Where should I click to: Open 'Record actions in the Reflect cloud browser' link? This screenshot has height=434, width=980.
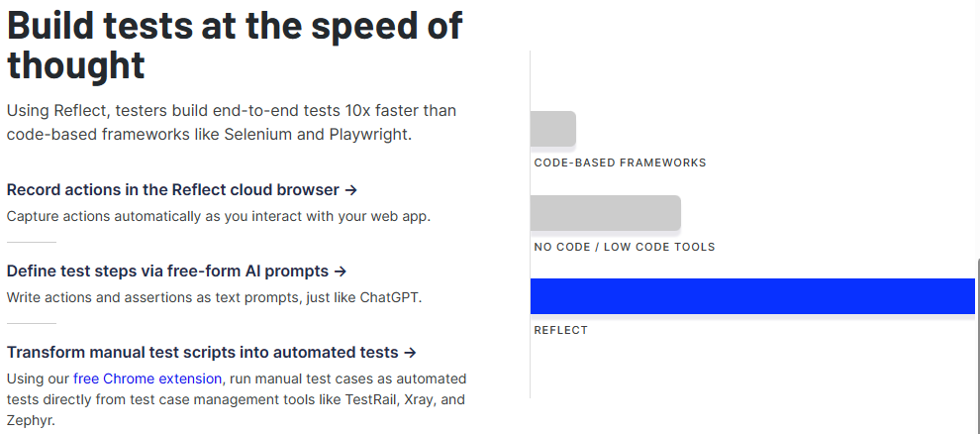click(x=182, y=189)
